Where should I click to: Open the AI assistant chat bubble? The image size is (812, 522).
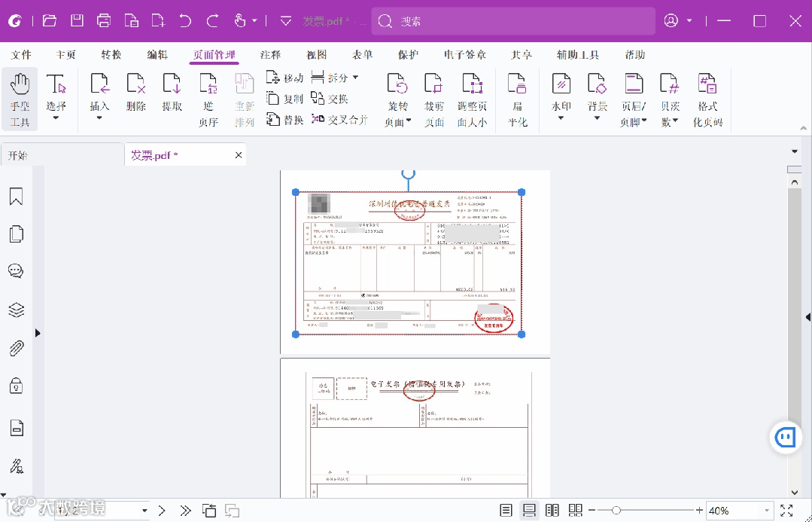[x=785, y=438]
